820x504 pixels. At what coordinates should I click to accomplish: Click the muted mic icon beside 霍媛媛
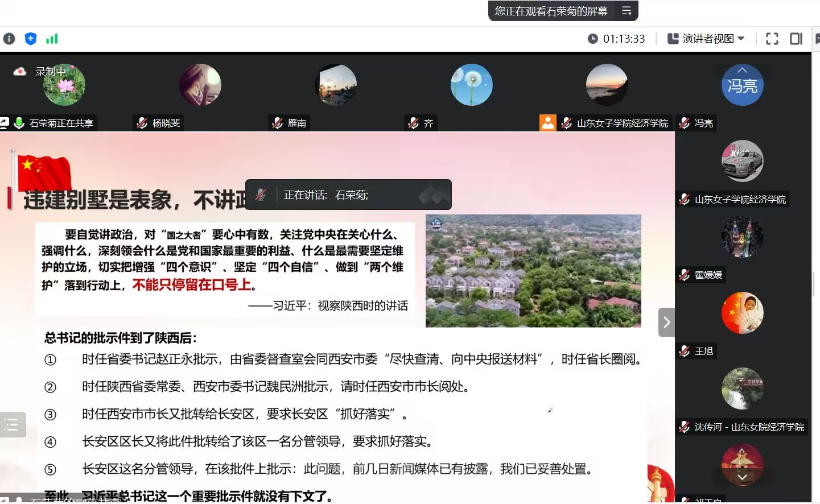tap(685, 275)
